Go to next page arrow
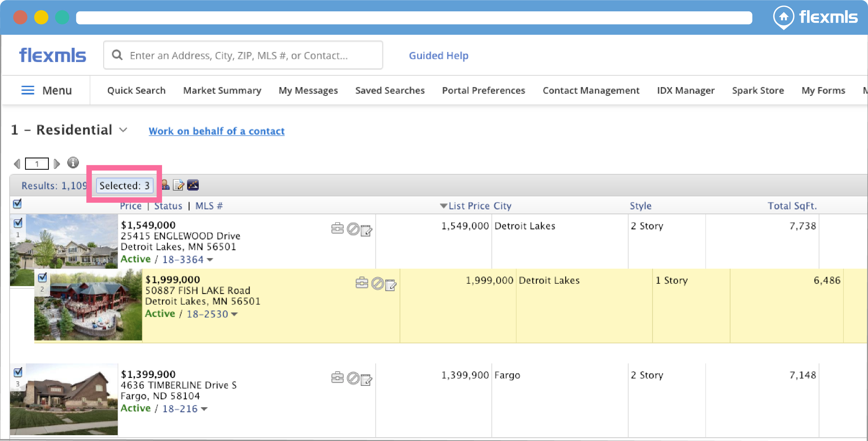This screenshot has width=868, height=441. [56, 164]
